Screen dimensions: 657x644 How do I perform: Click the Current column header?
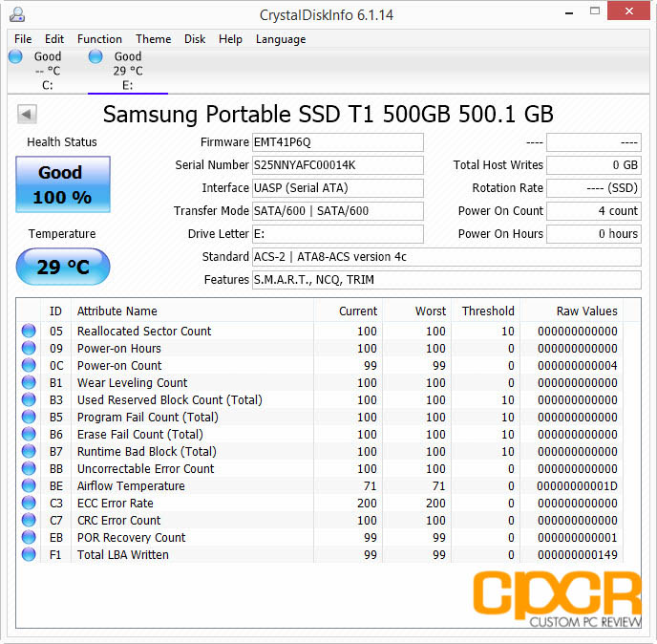coord(348,311)
